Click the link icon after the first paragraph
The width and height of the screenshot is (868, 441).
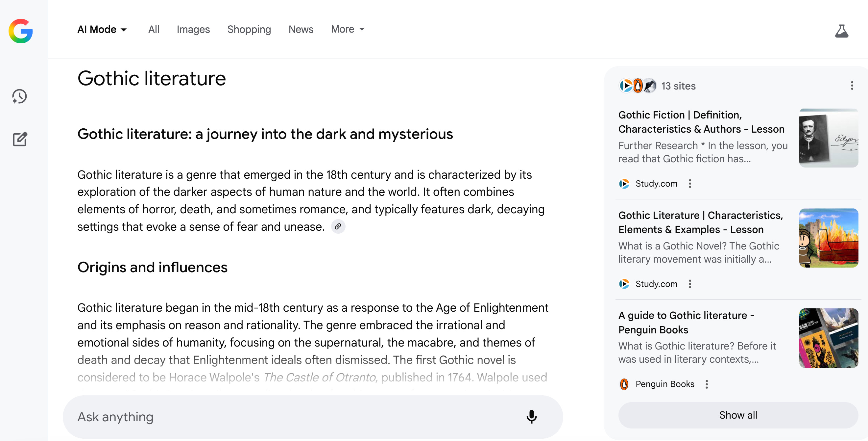[338, 226]
